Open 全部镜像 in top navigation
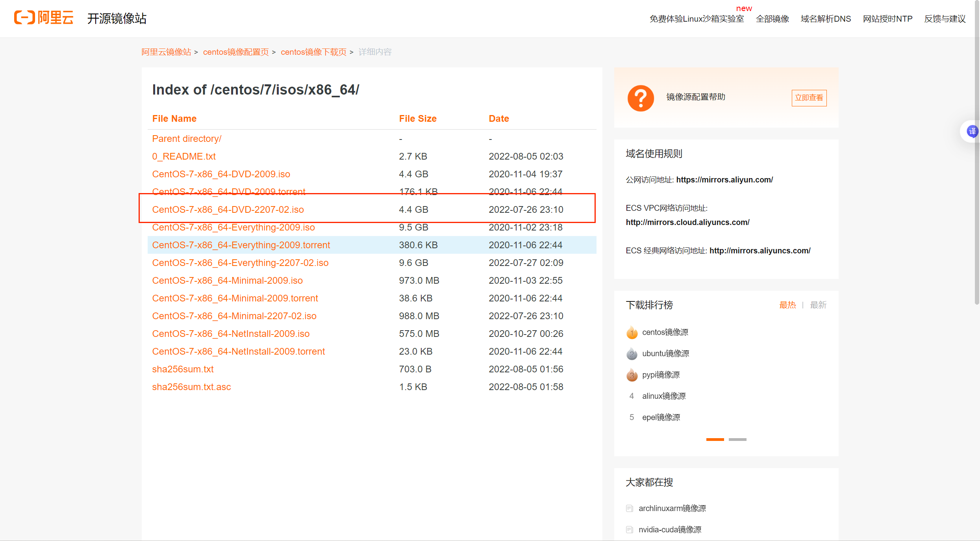980x541 pixels. click(772, 19)
